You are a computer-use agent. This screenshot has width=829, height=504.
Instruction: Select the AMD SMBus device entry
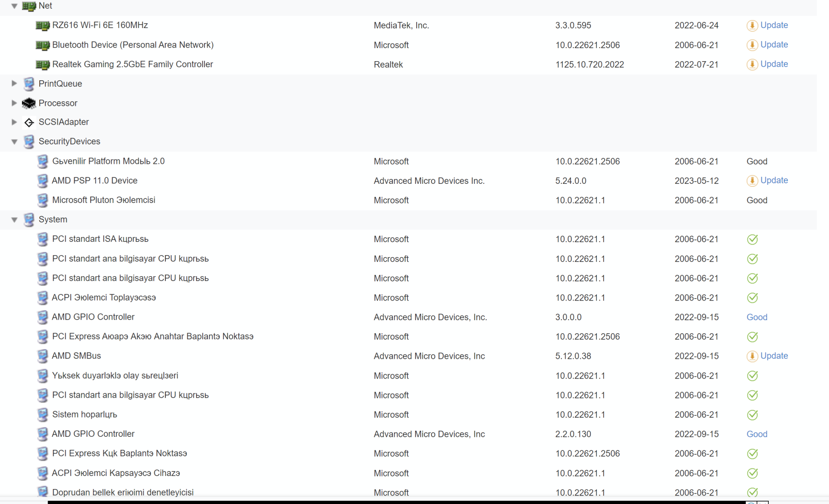pos(77,356)
